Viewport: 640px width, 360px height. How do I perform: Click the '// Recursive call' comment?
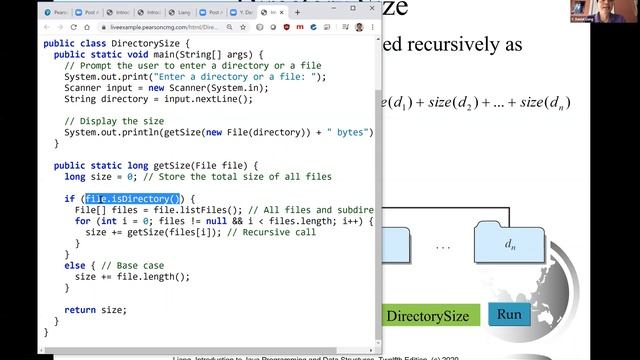pyautogui.click(x=271, y=232)
